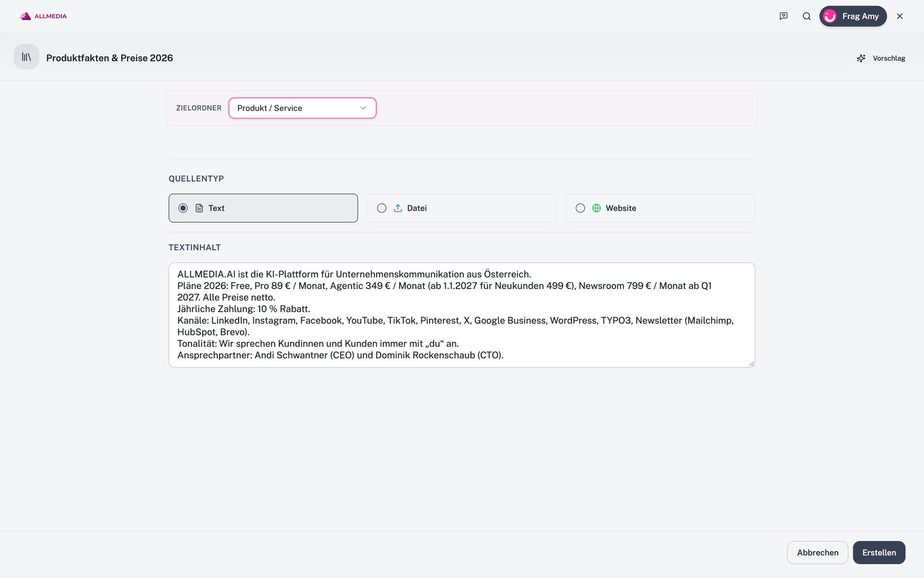Click the Vorschlag sparkle button
924x578 pixels.
[x=881, y=58]
